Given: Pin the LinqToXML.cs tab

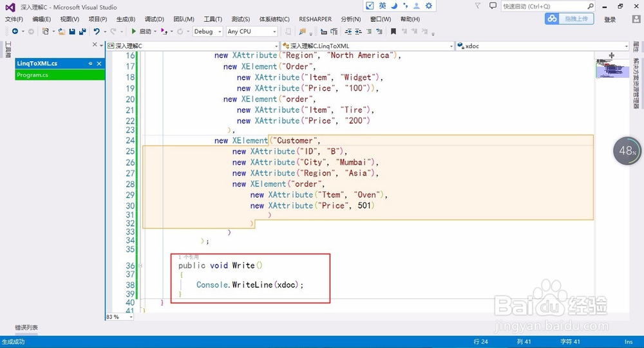Looking at the screenshot, I should click(x=90, y=64).
